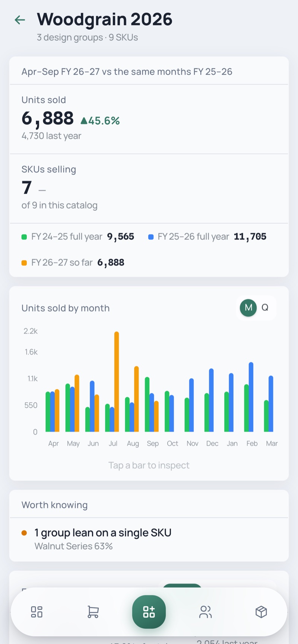The image size is (298, 644).
Task: Tap the large "6,888" units sold figure
Action: coord(48,118)
